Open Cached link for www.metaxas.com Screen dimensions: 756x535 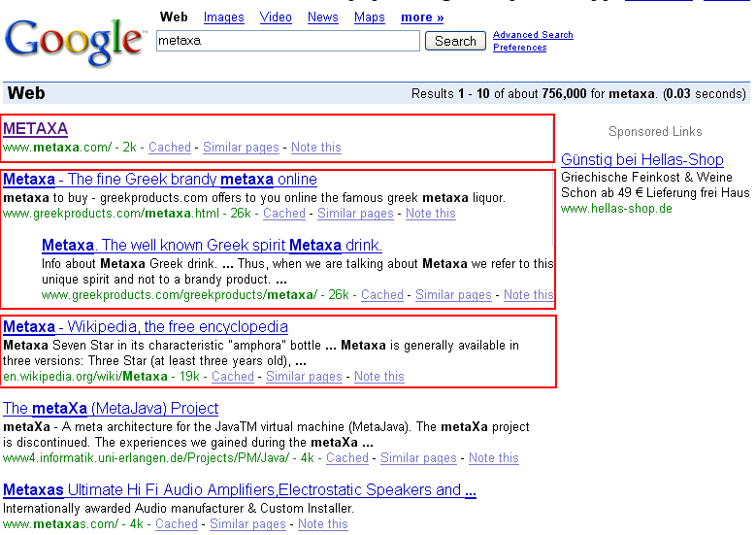[177, 524]
